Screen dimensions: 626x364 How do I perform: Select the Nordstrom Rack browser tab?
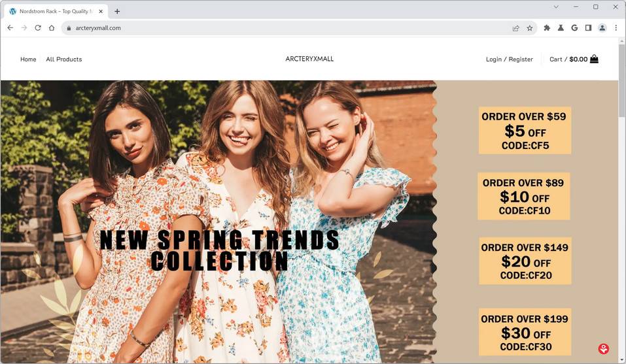(x=56, y=12)
